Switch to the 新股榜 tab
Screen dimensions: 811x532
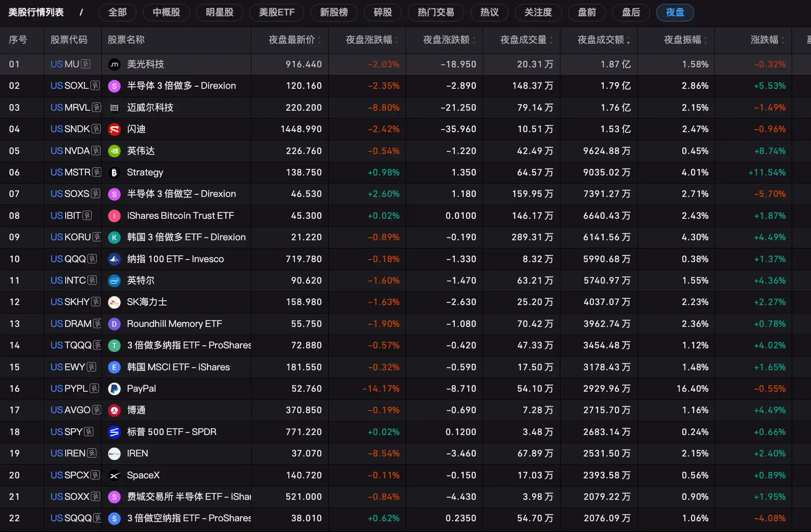(x=334, y=12)
